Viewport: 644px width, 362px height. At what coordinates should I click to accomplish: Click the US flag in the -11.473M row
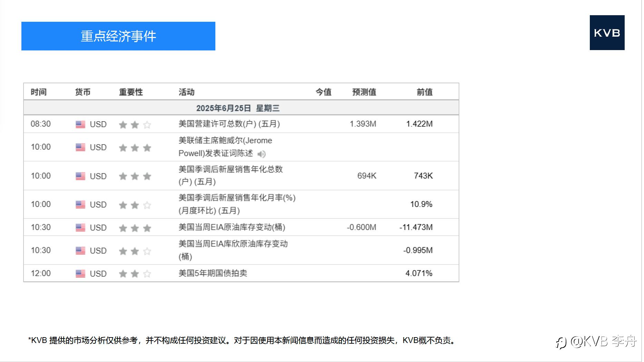(x=80, y=228)
